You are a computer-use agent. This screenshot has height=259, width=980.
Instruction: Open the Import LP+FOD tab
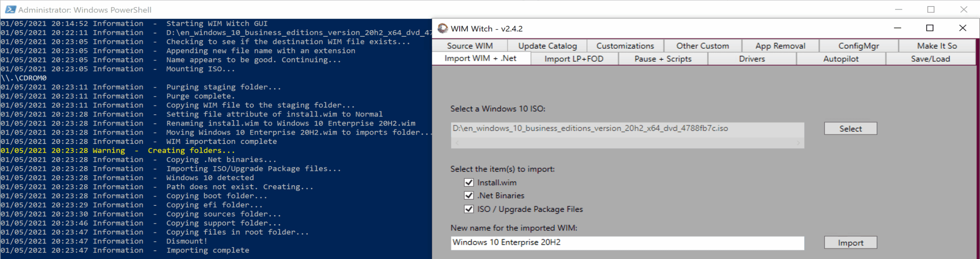(x=574, y=59)
